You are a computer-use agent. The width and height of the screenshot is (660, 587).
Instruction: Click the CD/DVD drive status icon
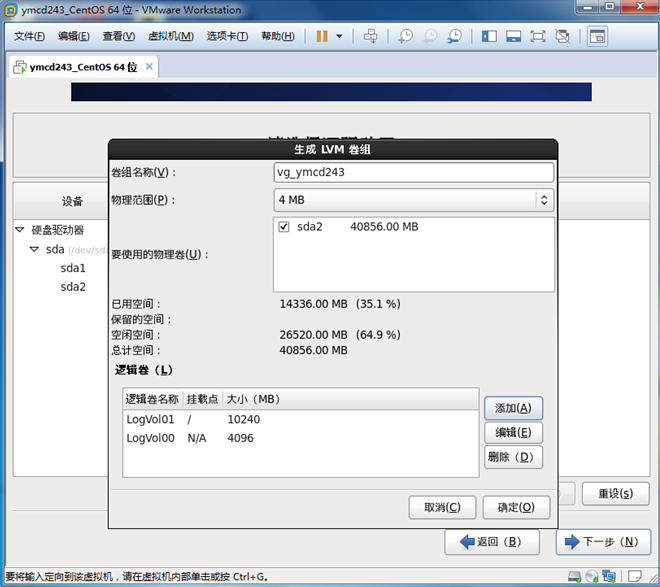point(591,576)
